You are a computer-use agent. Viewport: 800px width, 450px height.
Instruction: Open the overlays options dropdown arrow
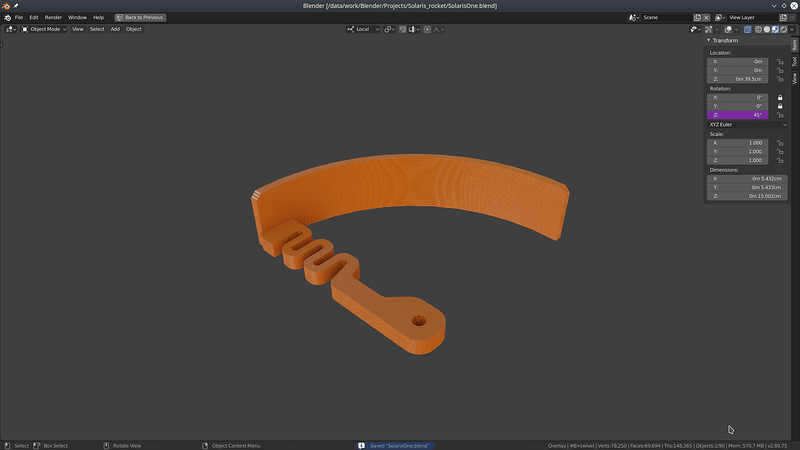(x=736, y=30)
